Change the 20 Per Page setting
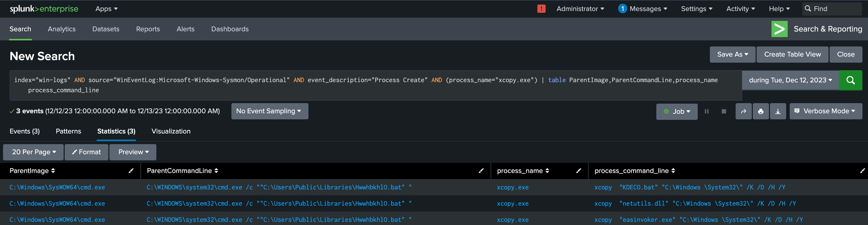Image resolution: width=868 pixels, height=225 pixels. pyautogui.click(x=33, y=152)
